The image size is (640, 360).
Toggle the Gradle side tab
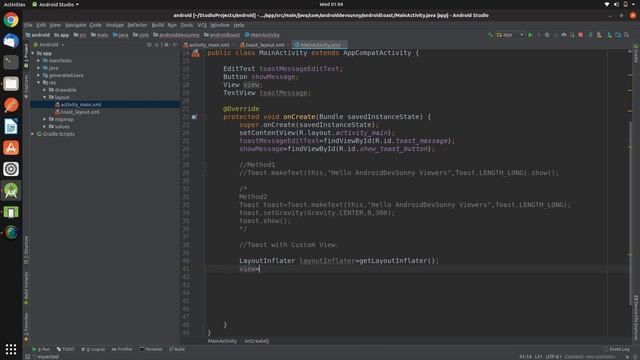[x=636, y=53]
